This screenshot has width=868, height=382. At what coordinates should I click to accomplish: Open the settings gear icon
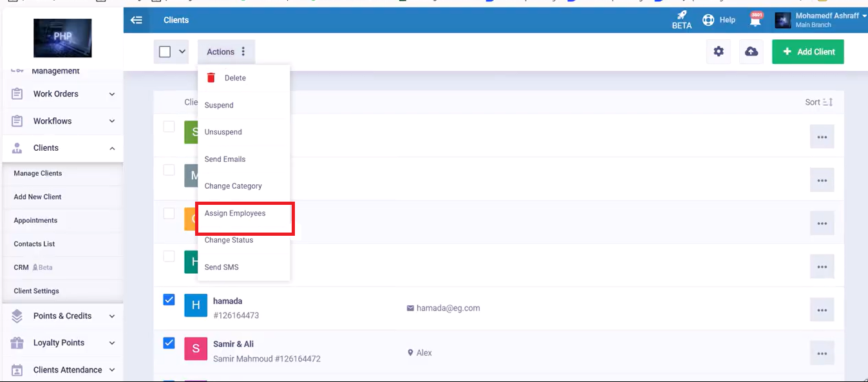719,52
